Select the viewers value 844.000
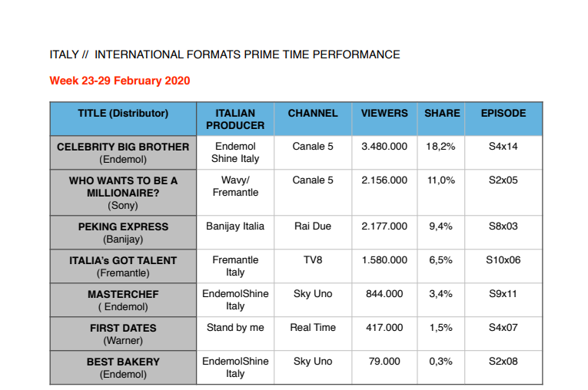 coord(384,294)
